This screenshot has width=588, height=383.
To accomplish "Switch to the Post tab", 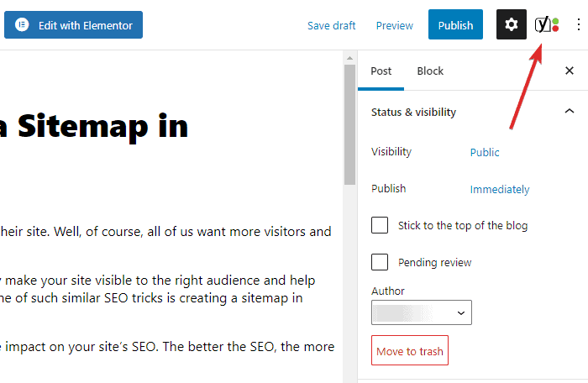I will click(381, 71).
